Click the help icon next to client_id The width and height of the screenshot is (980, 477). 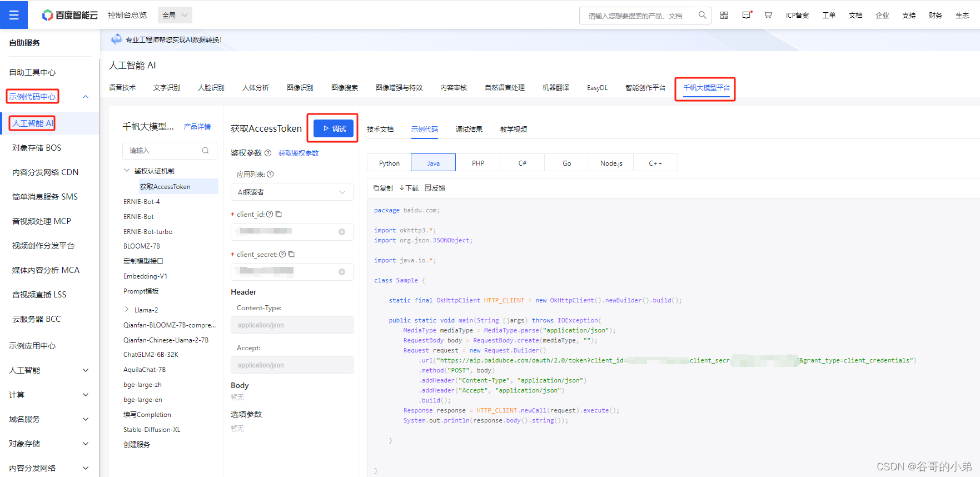270,214
